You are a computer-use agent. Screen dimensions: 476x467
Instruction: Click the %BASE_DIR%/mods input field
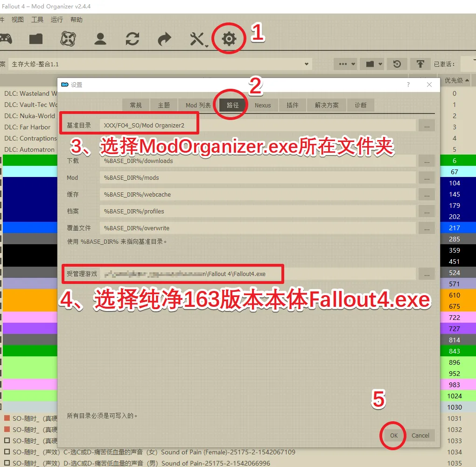(258, 178)
